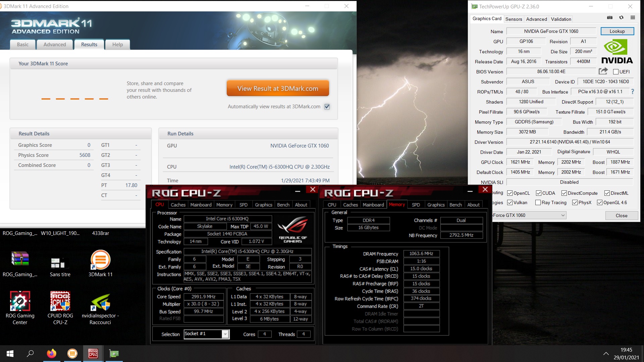Open the Sensors tab in GPU-Z
This screenshot has width=644, height=362.
click(x=514, y=19)
